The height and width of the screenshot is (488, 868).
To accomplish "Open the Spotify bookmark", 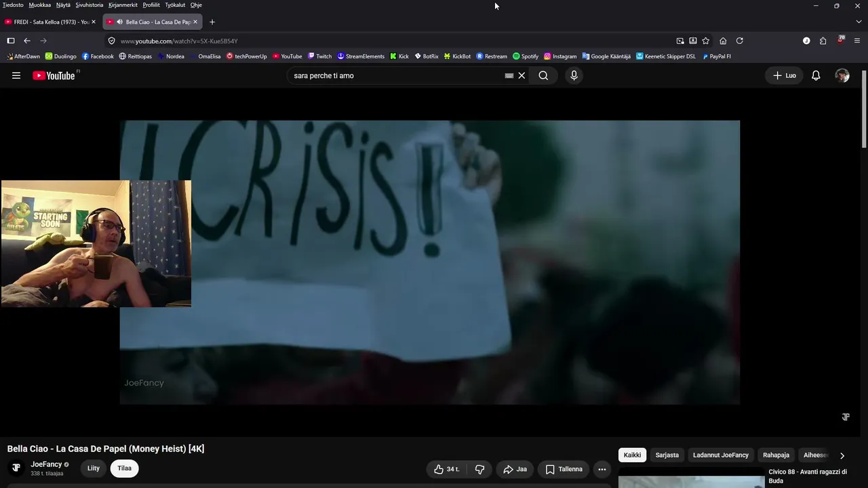I will 526,56.
